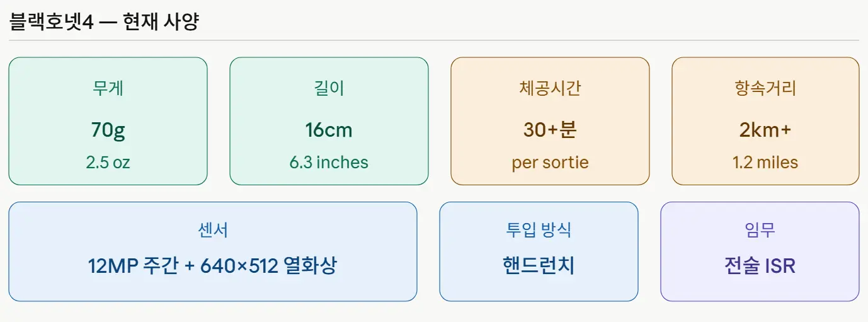Screen dimensions: 868x322
Task: Click the 블랙호넷4 — 현재 사양 heading
Action: 104,22
